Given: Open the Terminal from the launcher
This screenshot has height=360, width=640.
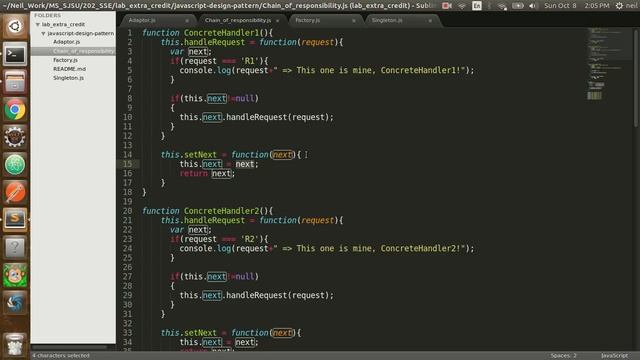Looking at the screenshot, I should coord(15,54).
